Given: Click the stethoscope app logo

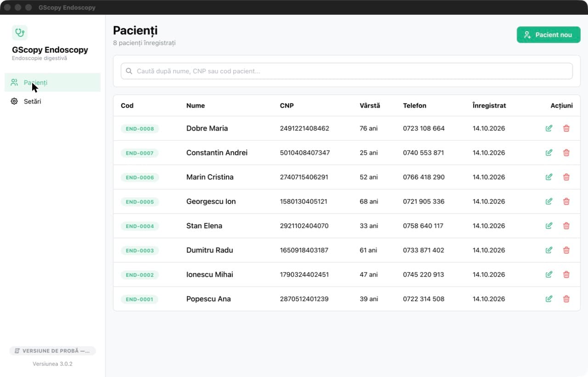Looking at the screenshot, I should click(x=20, y=33).
